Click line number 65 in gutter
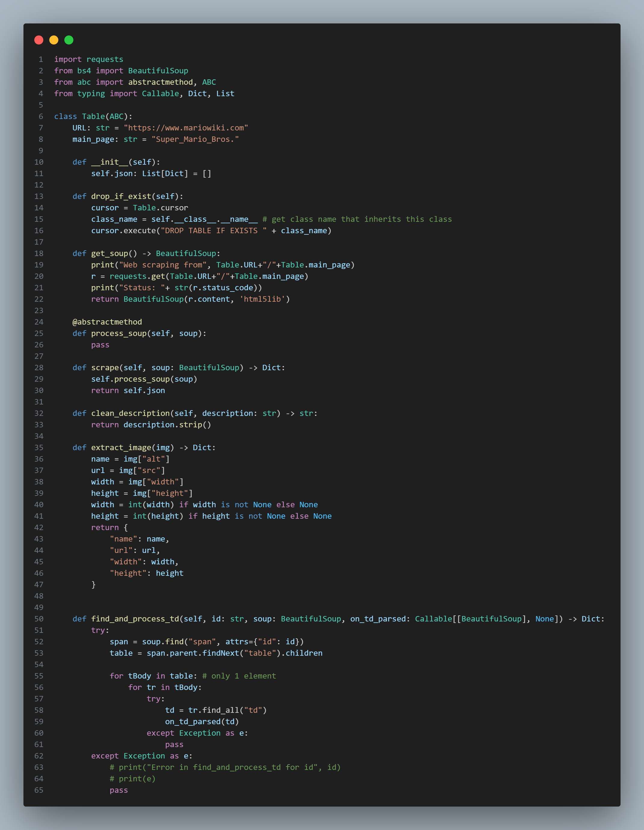The width and height of the screenshot is (644, 830). pos(39,790)
